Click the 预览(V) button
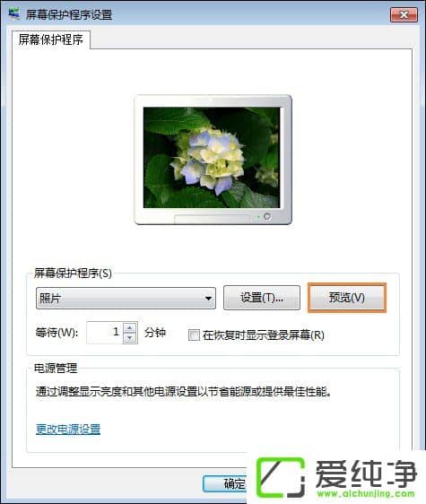 347,298
